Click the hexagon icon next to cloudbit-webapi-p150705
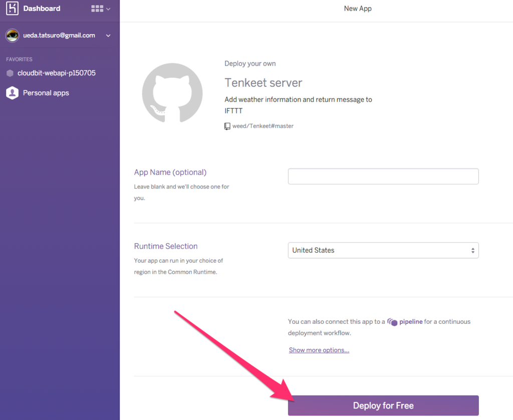Image resolution: width=513 pixels, height=420 pixels. coord(10,73)
